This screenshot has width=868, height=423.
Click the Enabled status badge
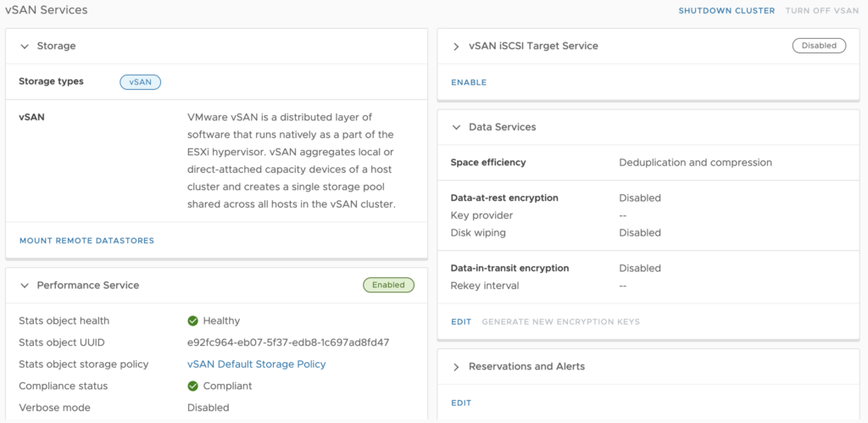[388, 285]
